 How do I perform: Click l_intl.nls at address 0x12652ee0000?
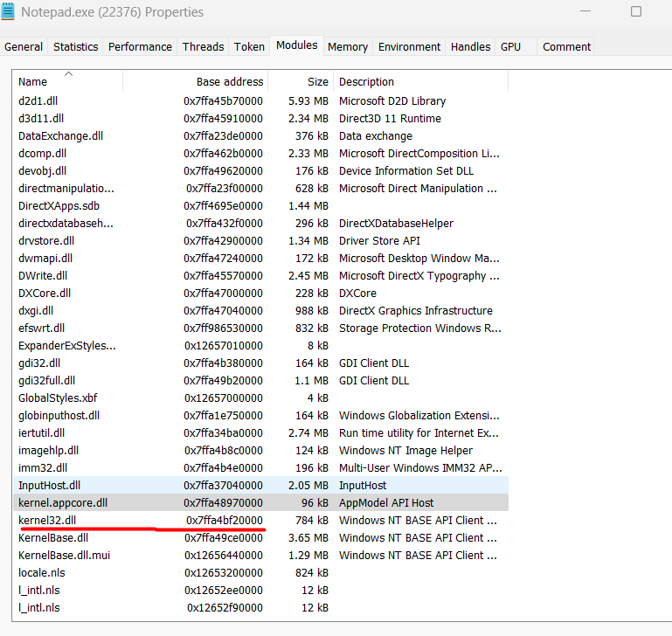pyautogui.click(x=261, y=591)
